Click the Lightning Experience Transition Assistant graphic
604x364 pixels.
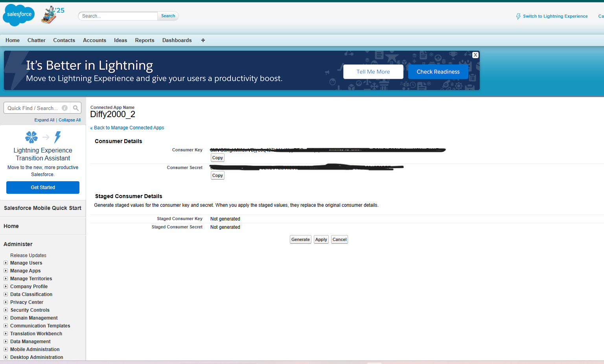[43, 137]
